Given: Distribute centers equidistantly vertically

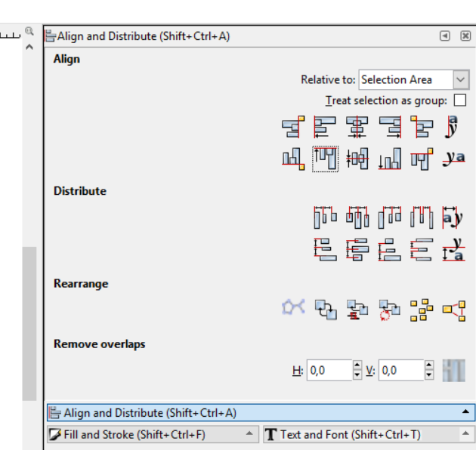Looking at the screenshot, I should [x=357, y=249].
